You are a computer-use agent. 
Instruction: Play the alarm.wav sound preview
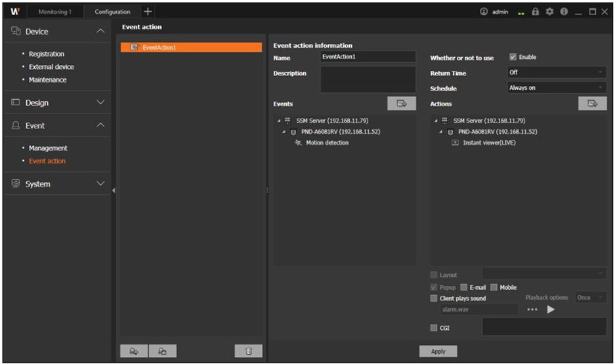point(551,310)
